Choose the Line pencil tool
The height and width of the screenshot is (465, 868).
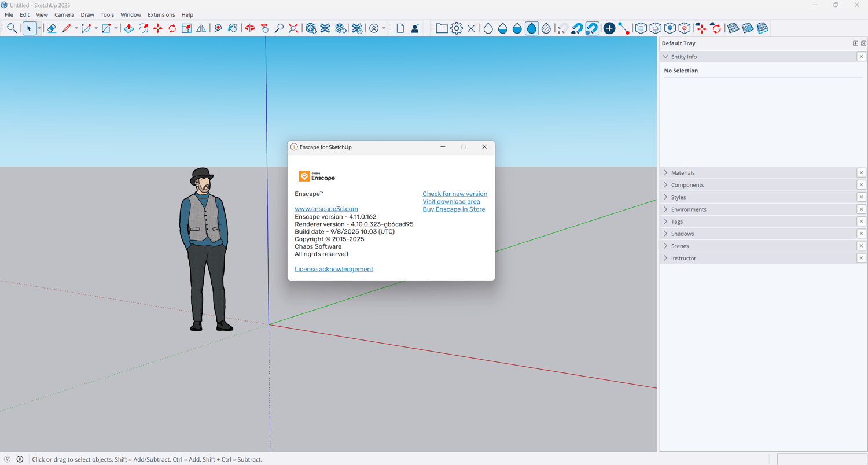[67, 28]
